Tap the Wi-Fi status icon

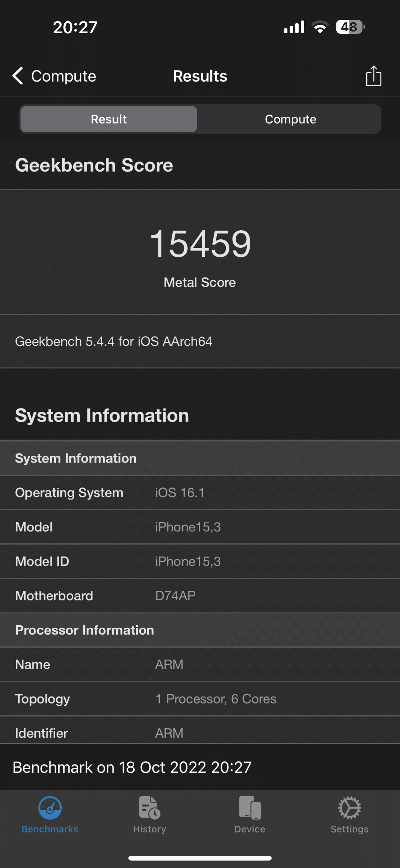click(320, 27)
